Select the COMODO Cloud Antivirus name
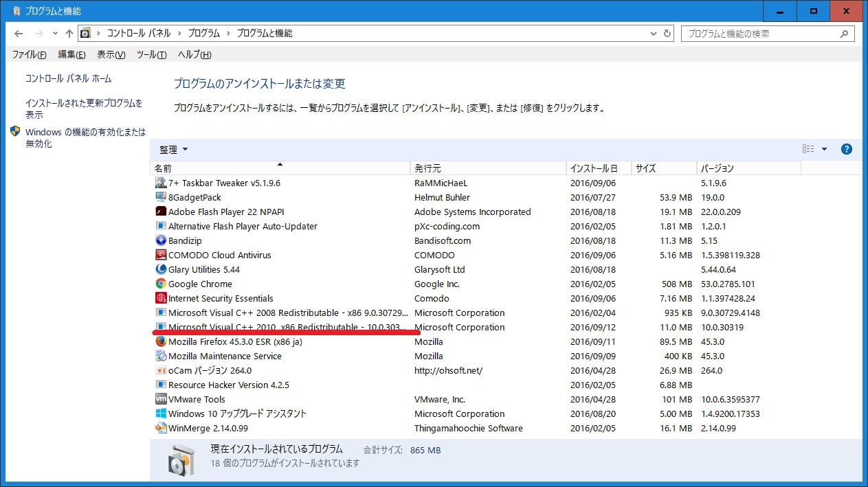 coord(220,256)
